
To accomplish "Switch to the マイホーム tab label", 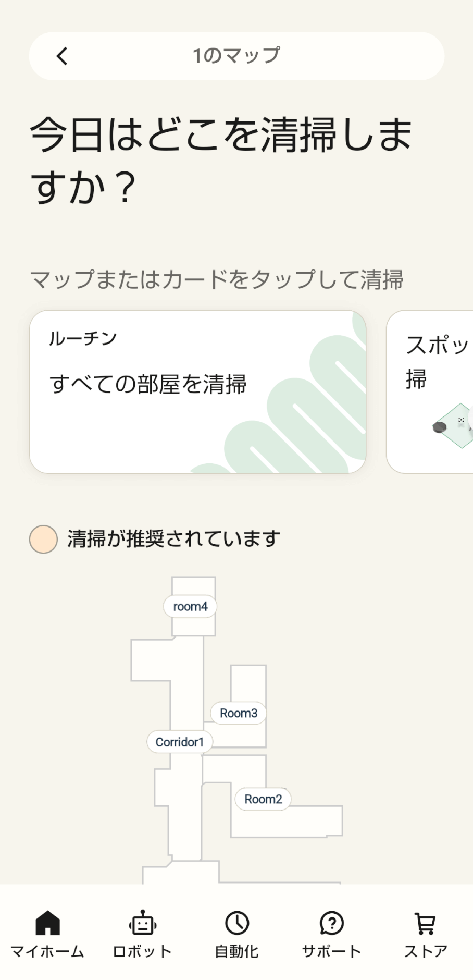I will click(47, 951).
